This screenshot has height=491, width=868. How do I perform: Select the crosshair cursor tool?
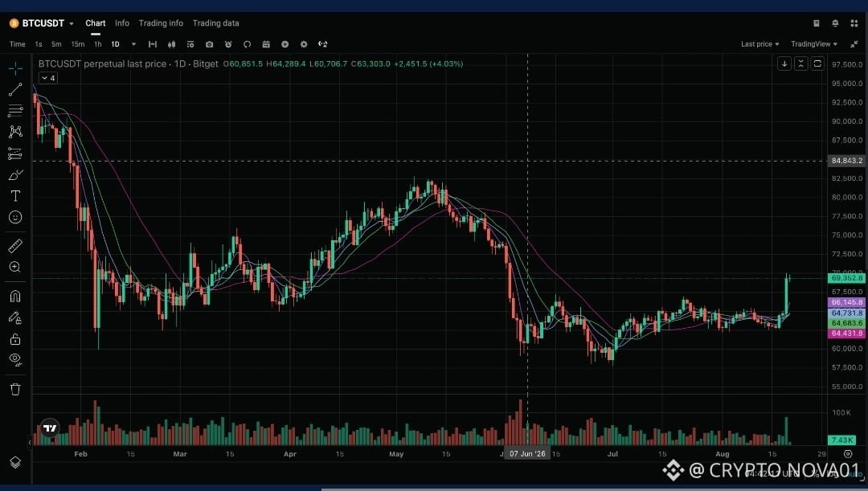pos(15,68)
